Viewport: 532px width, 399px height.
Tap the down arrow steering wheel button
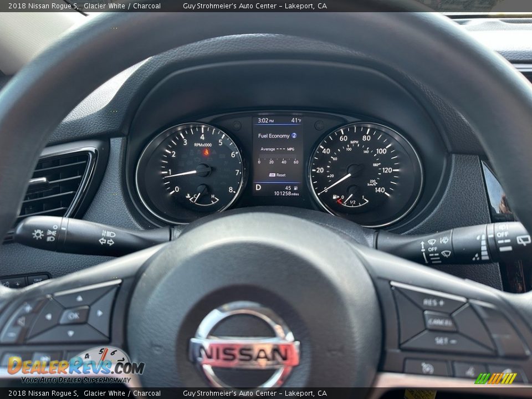[x=70, y=334]
